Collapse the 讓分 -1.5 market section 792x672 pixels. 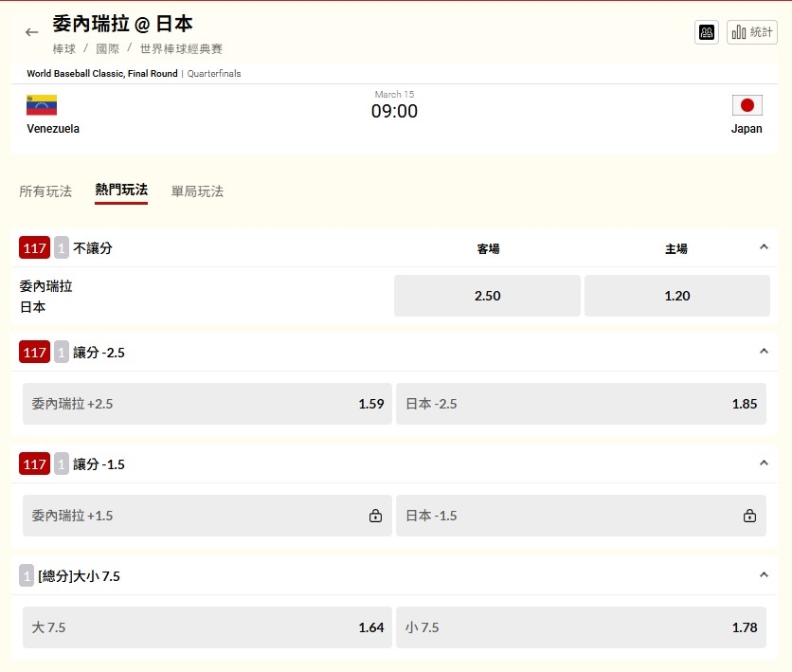click(764, 463)
